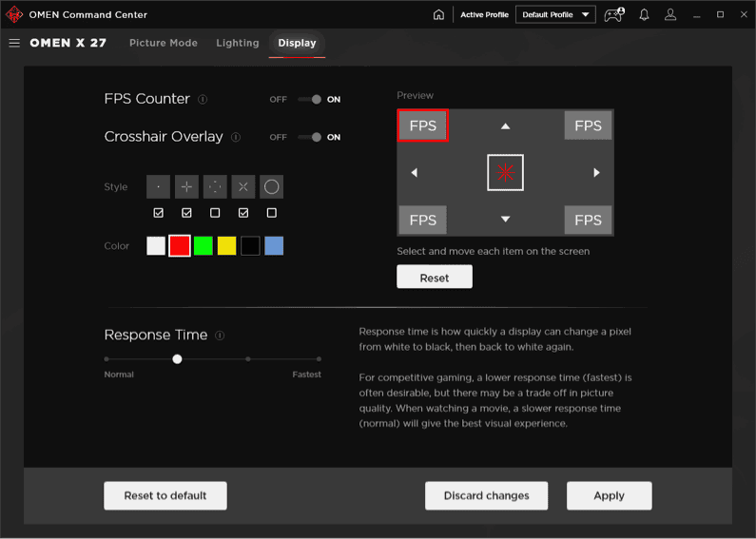756x539 pixels.
Task: Open the user account icon
Action: pos(671,14)
